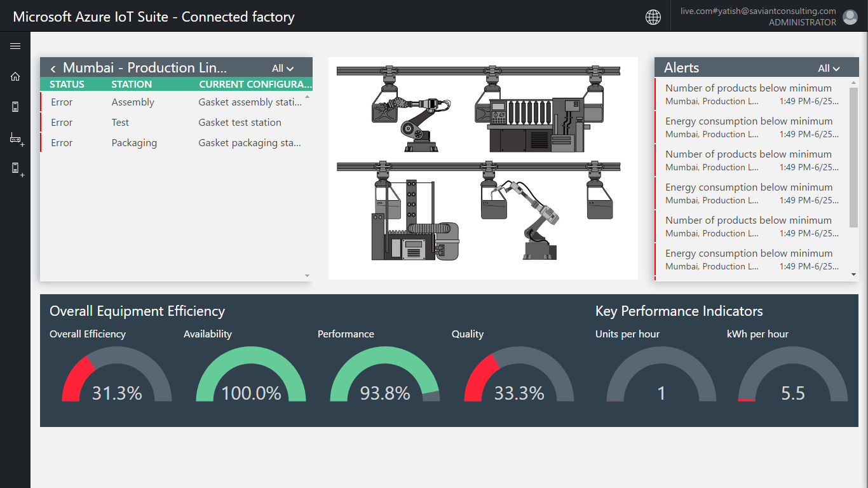Go back using the arrow beside Mumbai
868x488 pixels.
(53, 69)
